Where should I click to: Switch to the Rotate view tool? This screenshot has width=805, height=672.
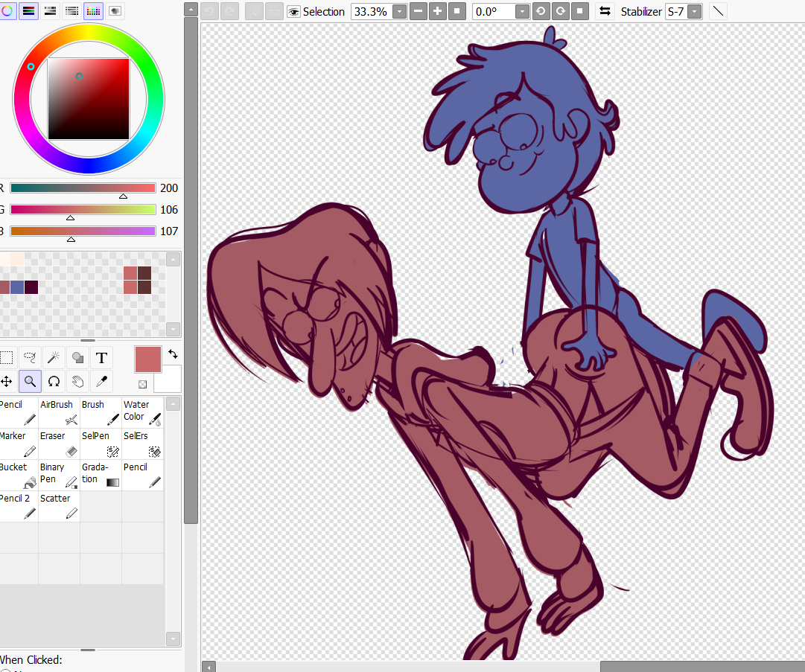(54, 382)
